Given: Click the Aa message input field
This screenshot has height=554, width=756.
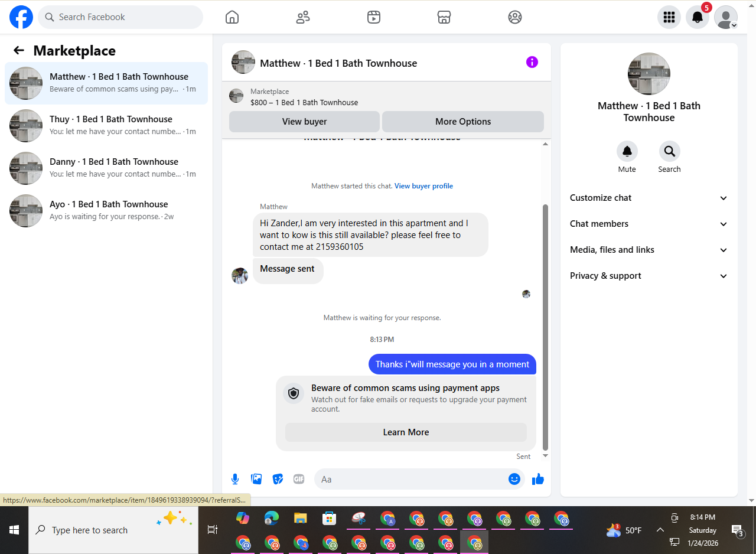Looking at the screenshot, I should click(x=419, y=479).
